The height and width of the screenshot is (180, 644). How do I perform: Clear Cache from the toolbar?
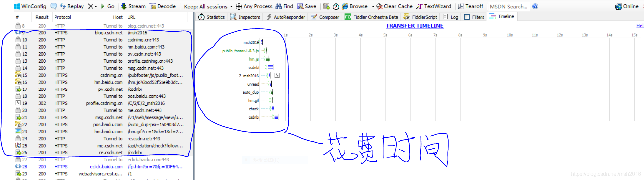click(394, 6)
